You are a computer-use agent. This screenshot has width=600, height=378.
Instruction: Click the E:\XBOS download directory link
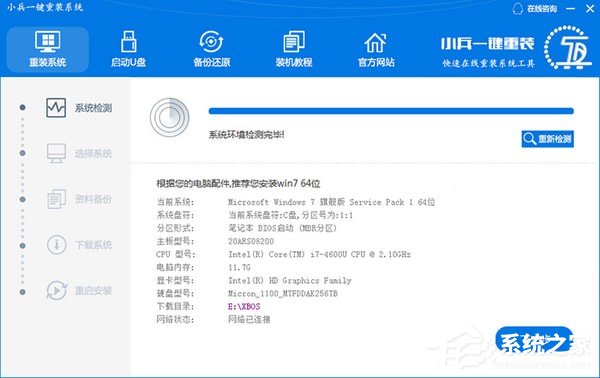tap(244, 306)
